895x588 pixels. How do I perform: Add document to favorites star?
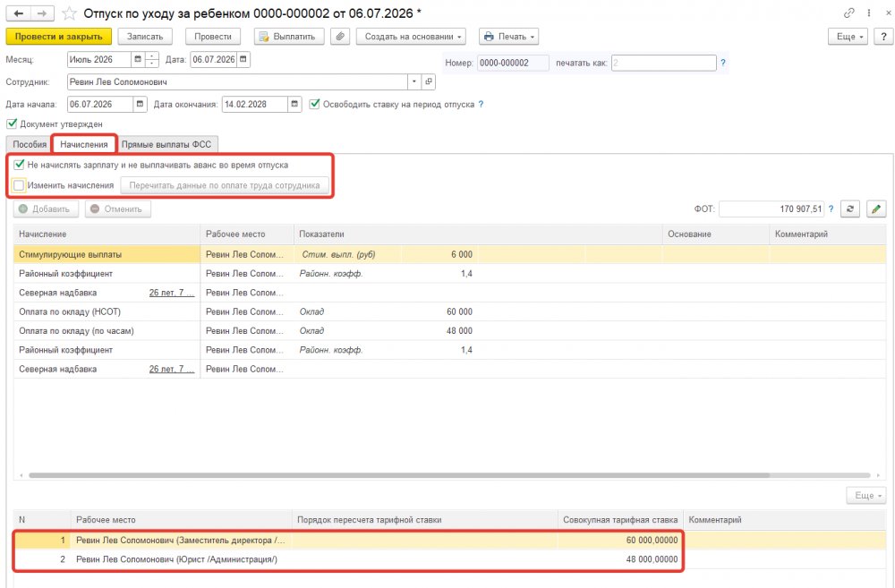69,13
